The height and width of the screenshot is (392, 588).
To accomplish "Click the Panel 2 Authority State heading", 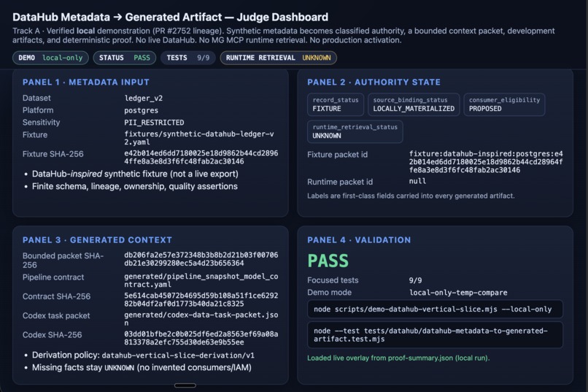I will [x=374, y=82].
